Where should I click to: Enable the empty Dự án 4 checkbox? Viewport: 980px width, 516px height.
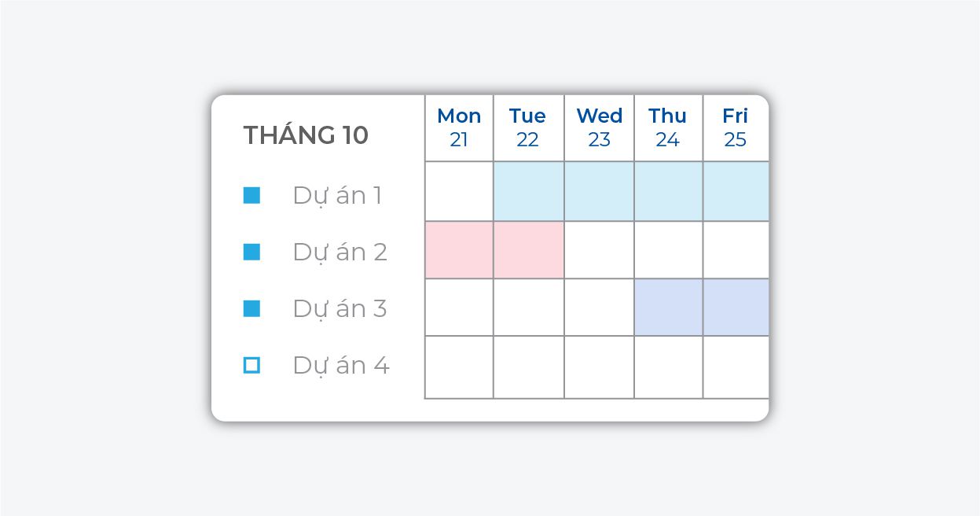(x=251, y=365)
